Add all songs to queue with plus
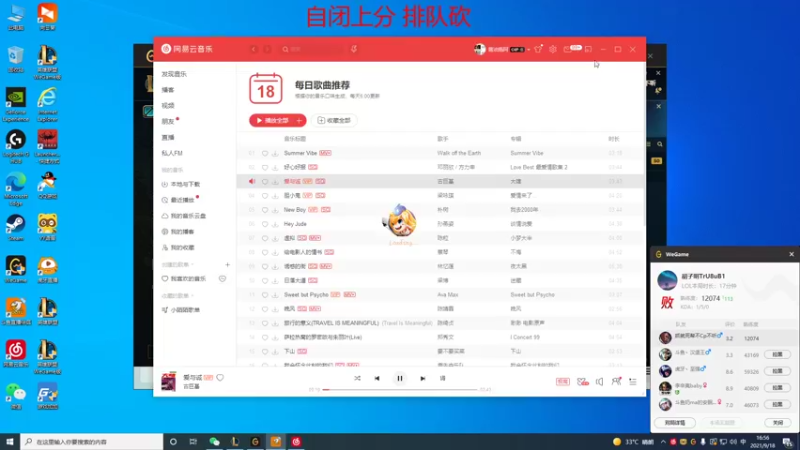800x450 pixels. click(299, 120)
